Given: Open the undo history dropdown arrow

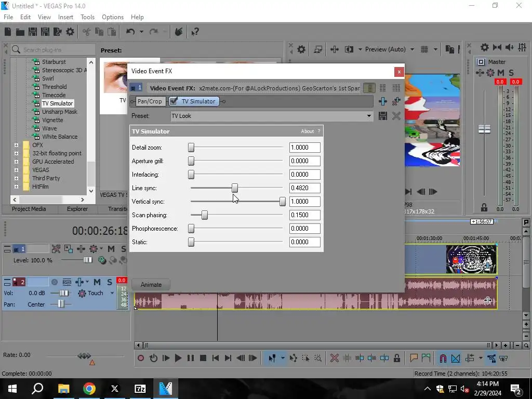Looking at the screenshot, I should point(141,32).
